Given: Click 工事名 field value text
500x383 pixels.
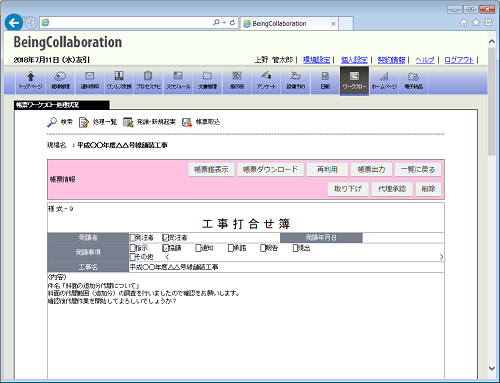Looking at the screenshot, I should pyautogui.click(x=174, y=267).
